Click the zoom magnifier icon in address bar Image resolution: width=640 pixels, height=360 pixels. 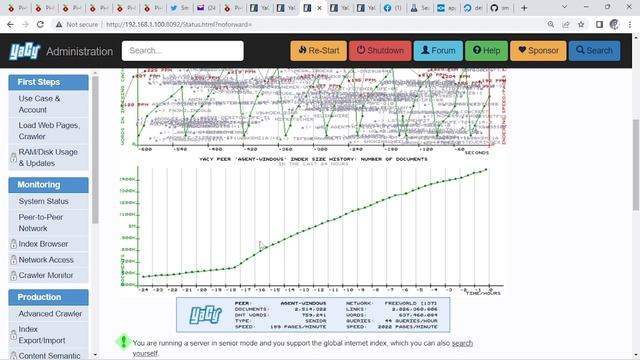click(x=551, y=24)
